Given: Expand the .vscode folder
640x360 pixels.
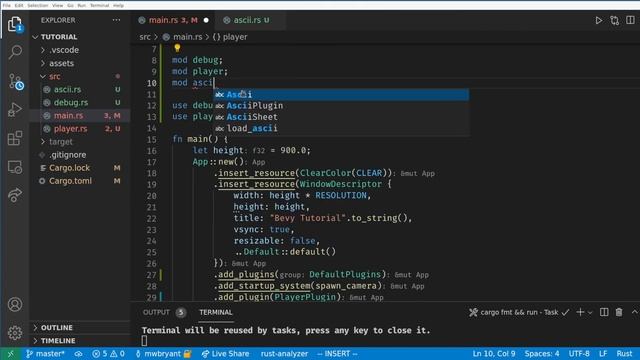Looking at the screenshot, I should (64, 50).
